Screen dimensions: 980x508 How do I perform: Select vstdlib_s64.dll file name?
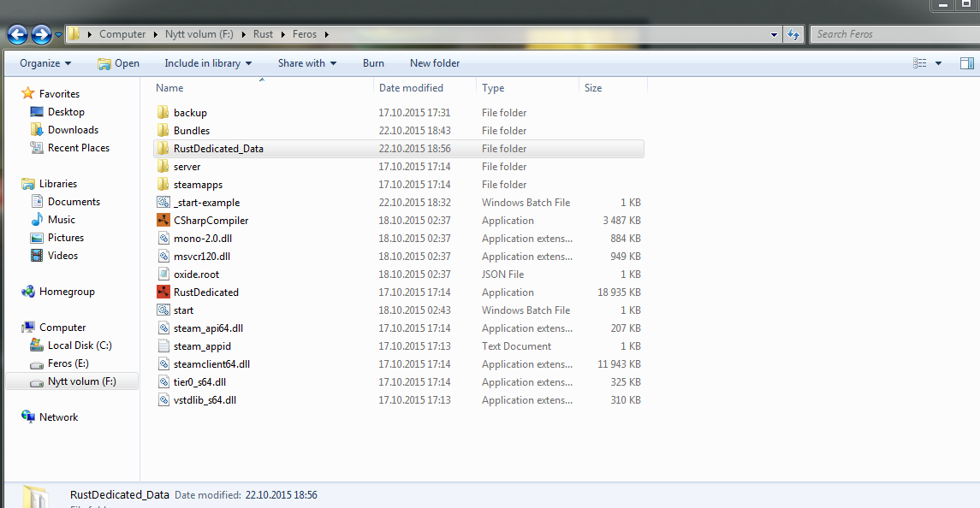click(x=205, y=400)
